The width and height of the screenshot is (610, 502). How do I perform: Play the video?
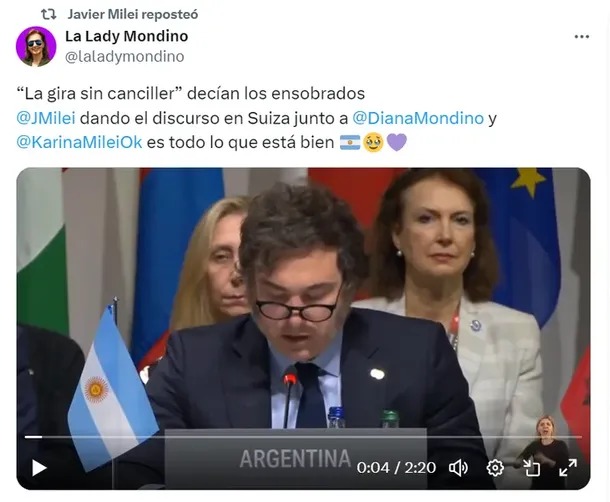[x=39, y=467]
